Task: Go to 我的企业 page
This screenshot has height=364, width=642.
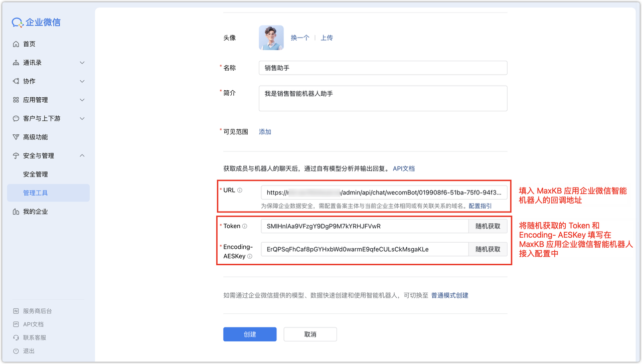Action: [x=35, y=212]
